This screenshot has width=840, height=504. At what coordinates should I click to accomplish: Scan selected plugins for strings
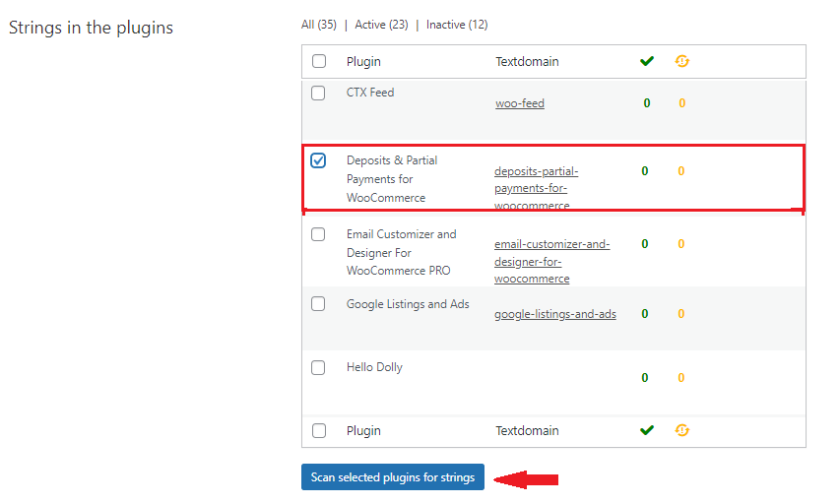393,476
